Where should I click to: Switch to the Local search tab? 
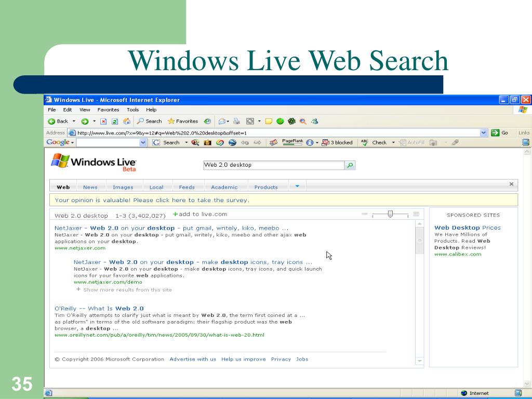click(x=156, y=187)
